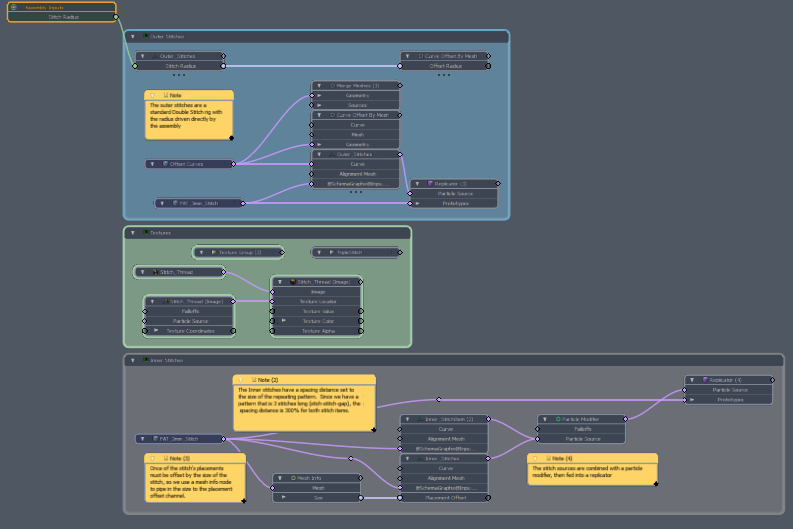The height and width of the screenshot is (529, 793).
Task: Click the Stitch_Thread image node sphere icon
Action: point(293,282)
